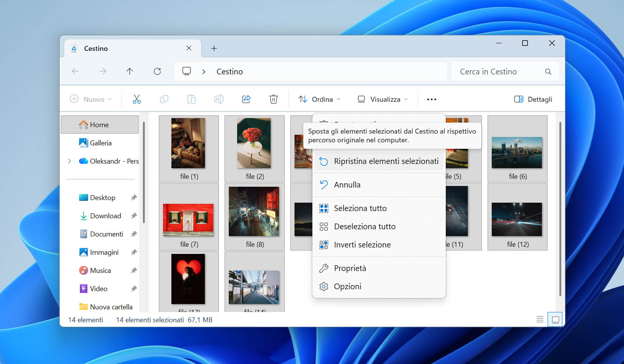Click the '14 elementi selezionati' status text
Image resolution: width=624 pixels, height=364 pixels.
(x=150, y=320)
